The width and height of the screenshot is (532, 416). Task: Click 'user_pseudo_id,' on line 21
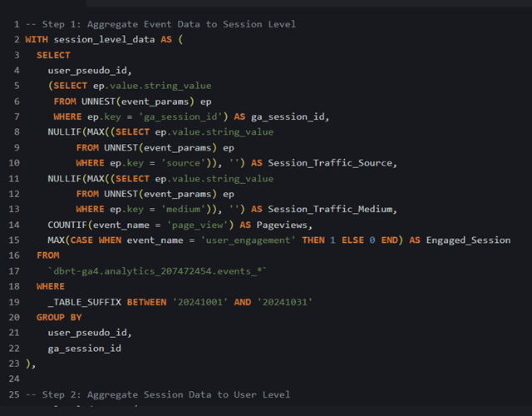click(90, 333)
